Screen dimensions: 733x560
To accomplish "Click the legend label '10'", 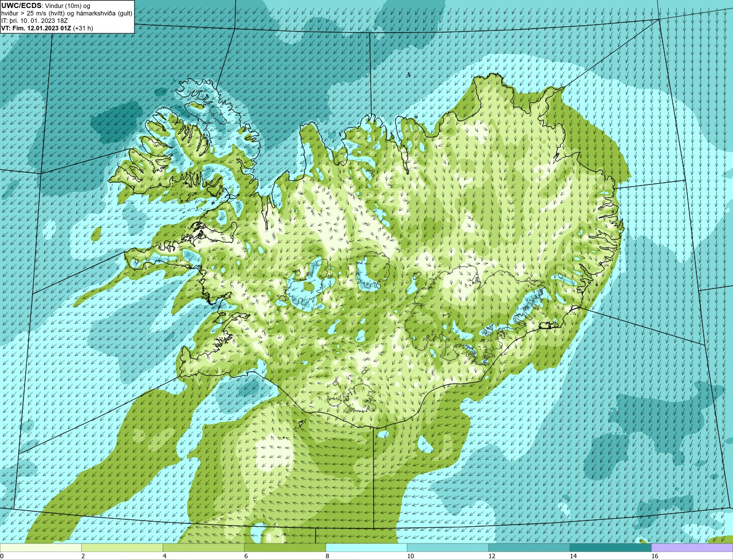I will coord(410,556).
